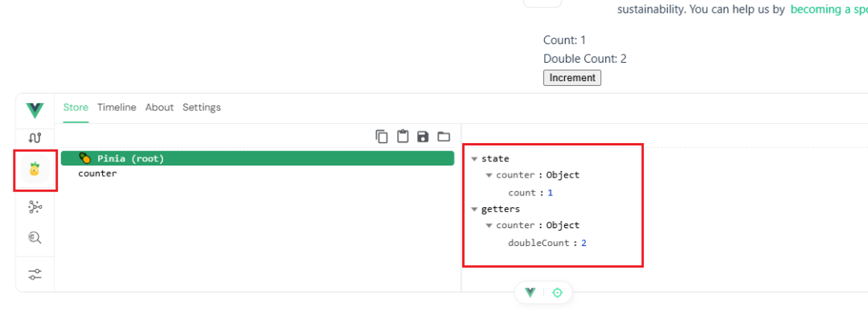Collapse the state section triangle
Image resolution: width=868 pixels, height=311 pixels.
pyautogui.click(x=474, y=159)
